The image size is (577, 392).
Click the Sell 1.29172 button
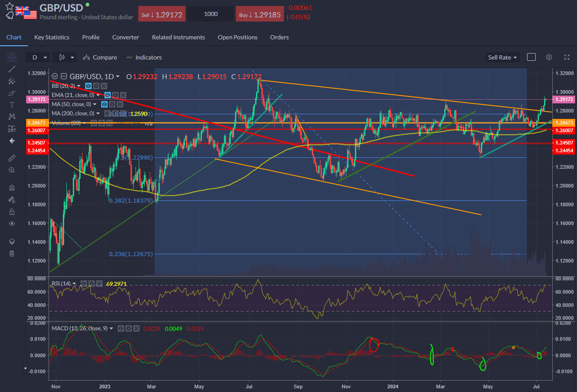(162, 14)
